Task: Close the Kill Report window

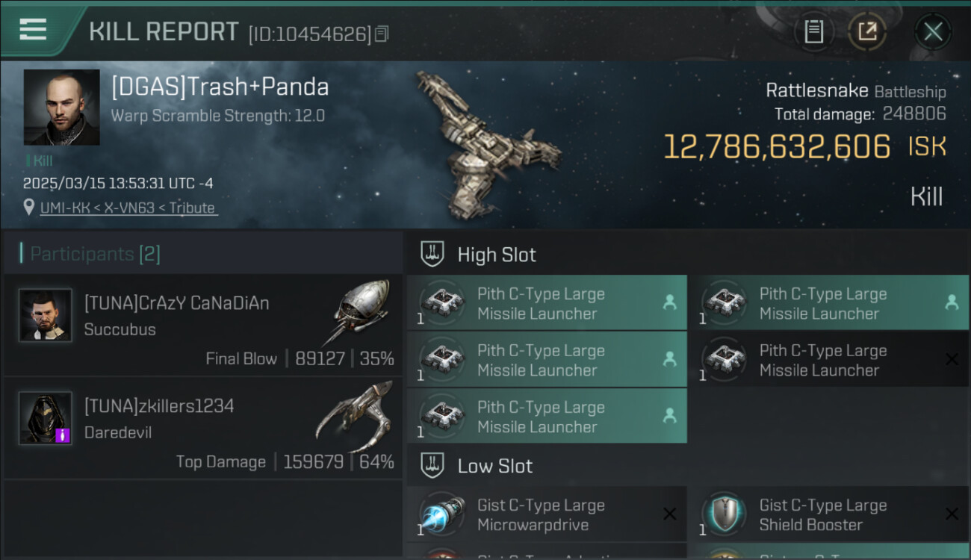Action: (x=933, y=31)
